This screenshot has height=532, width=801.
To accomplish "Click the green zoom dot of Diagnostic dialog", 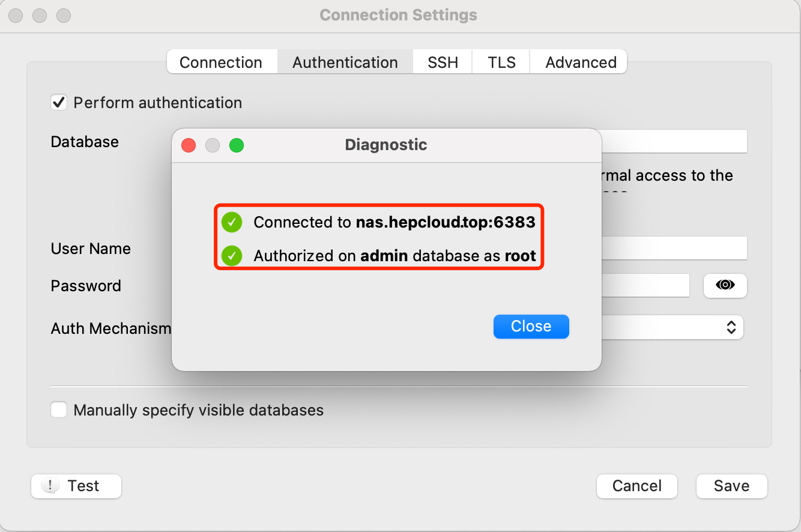I will click(x=237, y=145).
